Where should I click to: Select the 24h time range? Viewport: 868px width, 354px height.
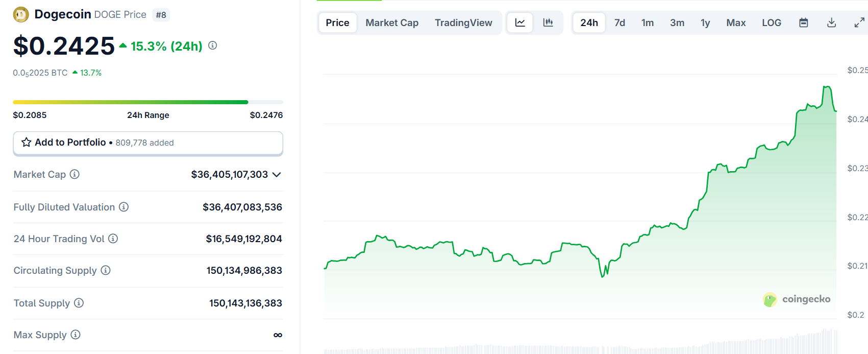coord(589,22)
